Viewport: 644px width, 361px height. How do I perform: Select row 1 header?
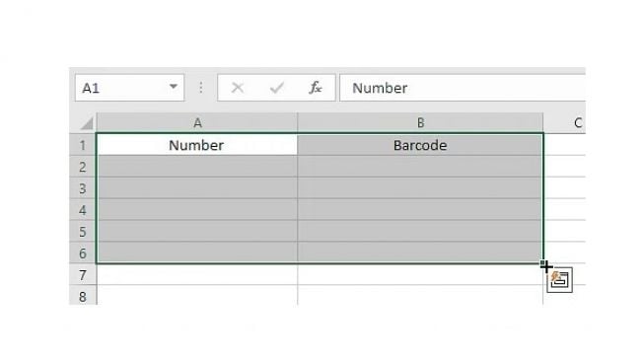click(83, 145)
